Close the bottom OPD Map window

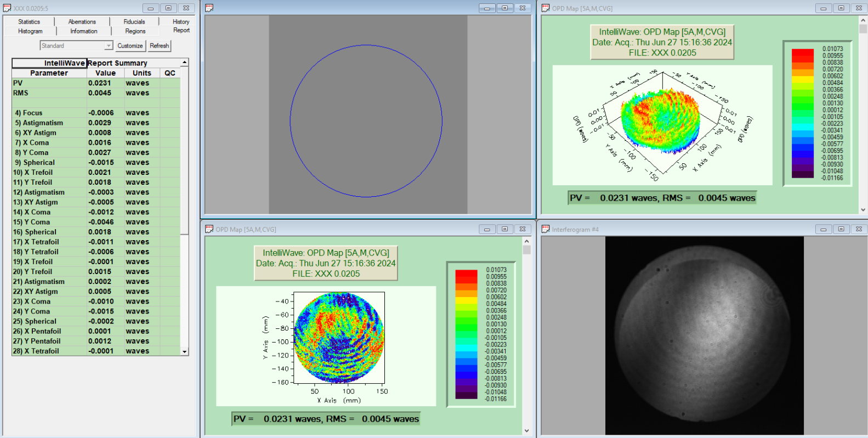coord(523,229)
